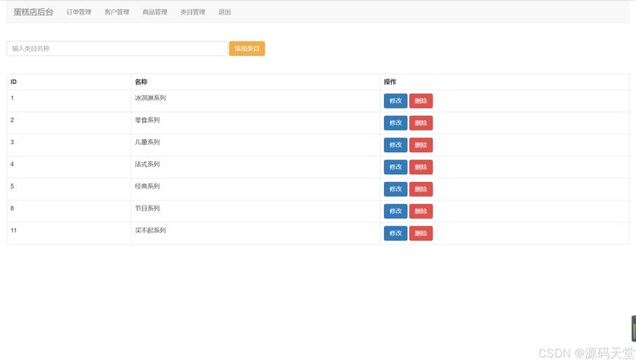Select the 法式系列 name cell
636x364 pixels.
[x=256, y=167]
